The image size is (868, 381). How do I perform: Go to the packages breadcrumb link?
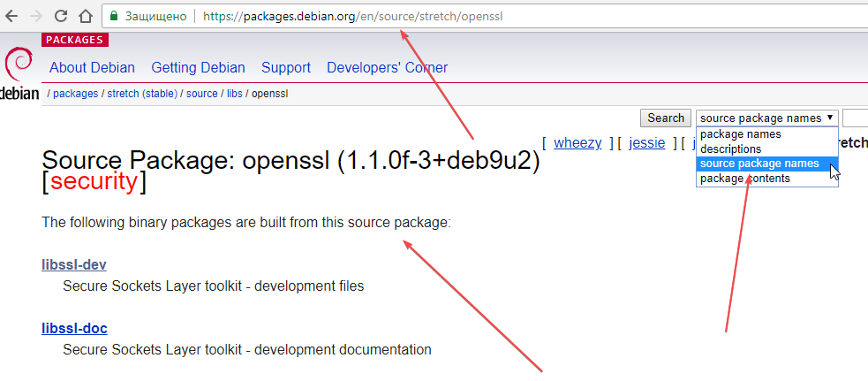75,94
